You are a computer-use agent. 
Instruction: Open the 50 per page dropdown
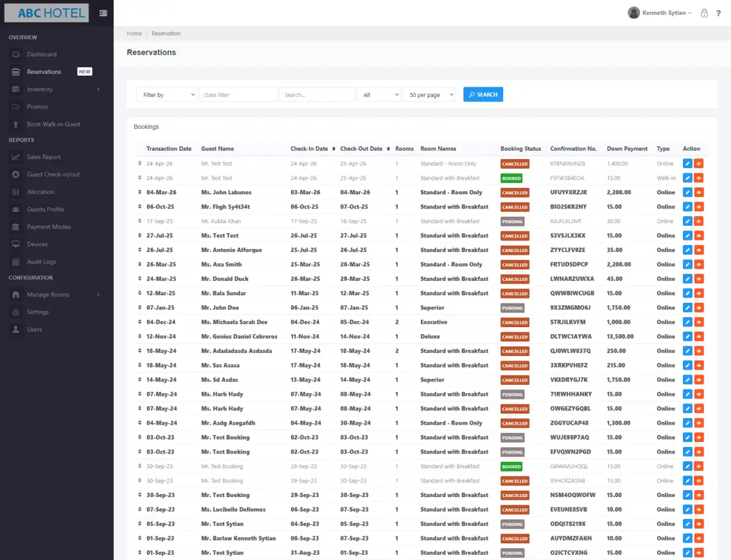pos(429,94)
